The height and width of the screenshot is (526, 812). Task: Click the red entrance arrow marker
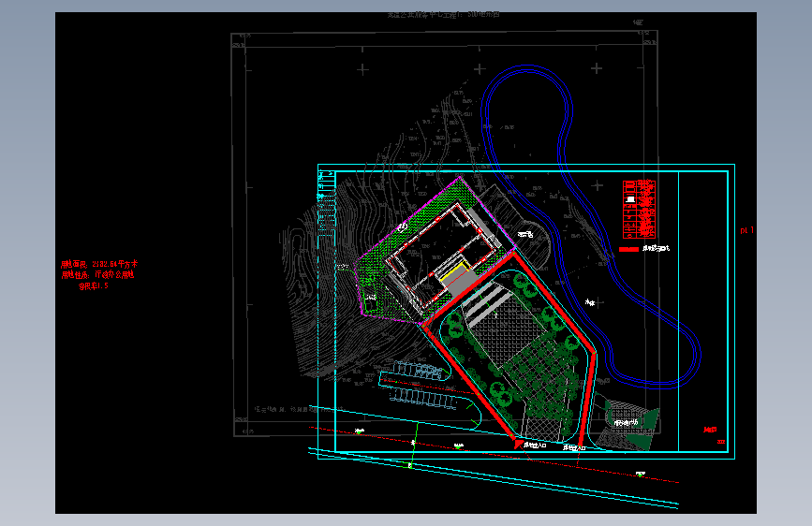pos(518,443)
